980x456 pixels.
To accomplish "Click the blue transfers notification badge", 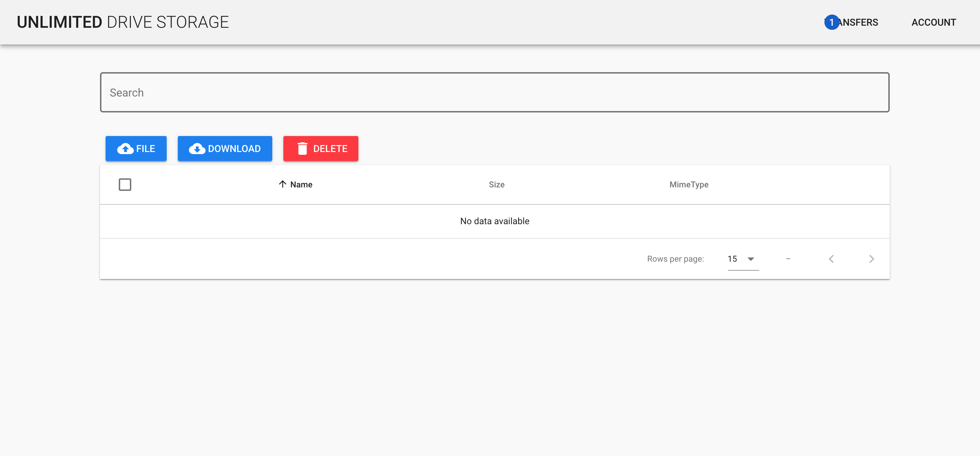I will click(832, 23).
